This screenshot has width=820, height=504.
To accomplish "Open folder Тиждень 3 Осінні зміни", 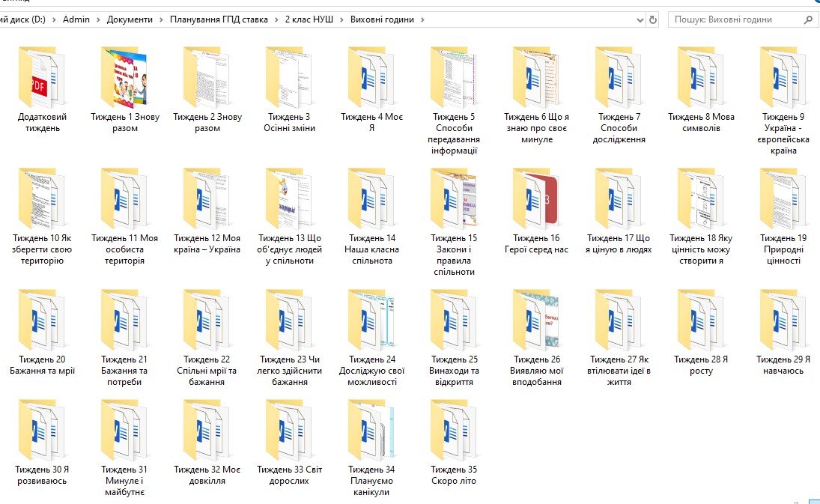I will 289,79.
